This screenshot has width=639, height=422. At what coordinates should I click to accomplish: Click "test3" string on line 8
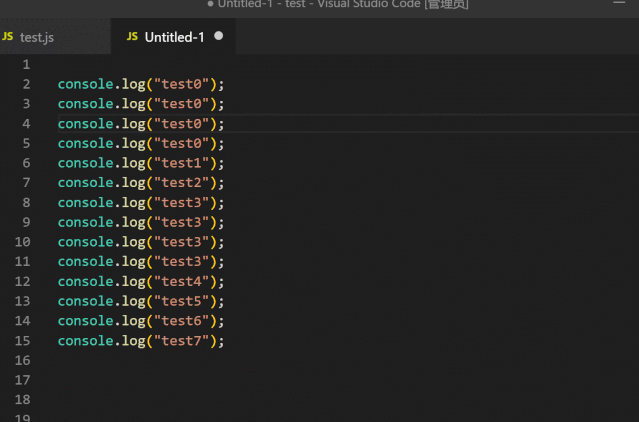pyautogui.click(x=181, y=203)
